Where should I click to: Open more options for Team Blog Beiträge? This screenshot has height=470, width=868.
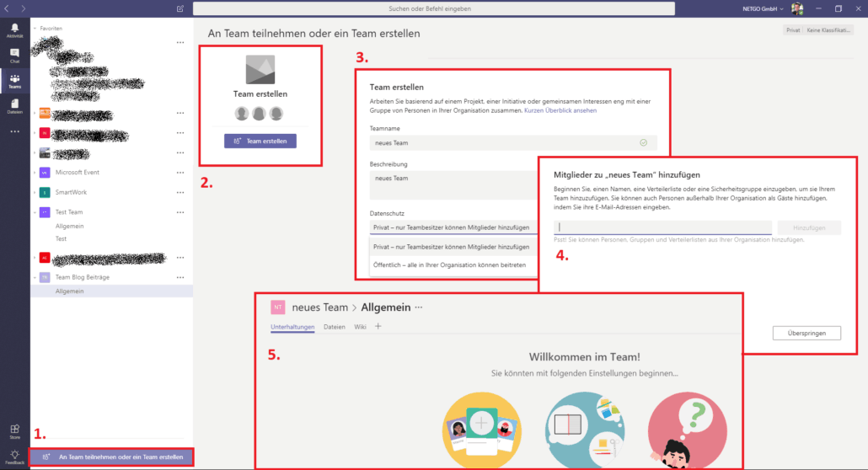point(180,277)
